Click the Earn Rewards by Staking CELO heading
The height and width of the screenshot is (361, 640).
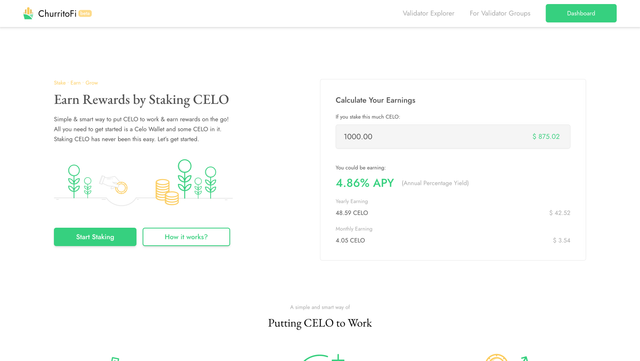pos(141,100)
